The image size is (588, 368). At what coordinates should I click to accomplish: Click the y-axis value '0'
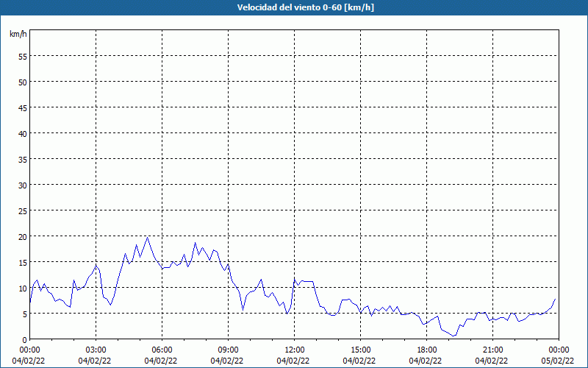point(25,340)
